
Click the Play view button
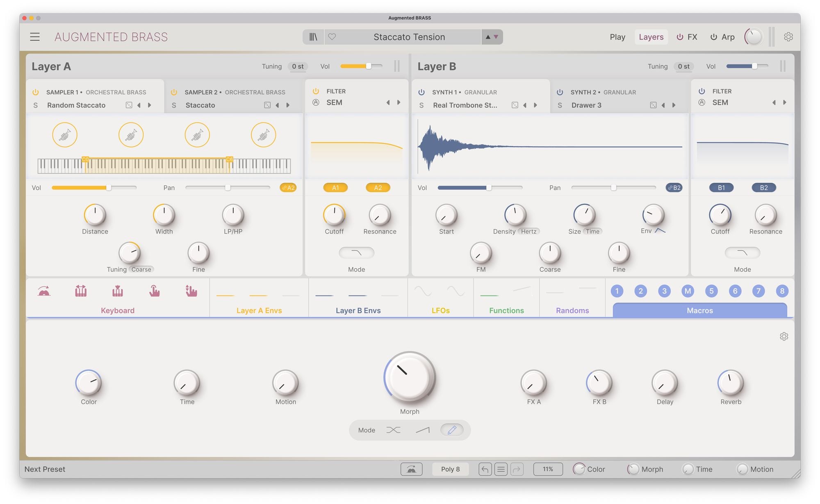tap(617, 37)
